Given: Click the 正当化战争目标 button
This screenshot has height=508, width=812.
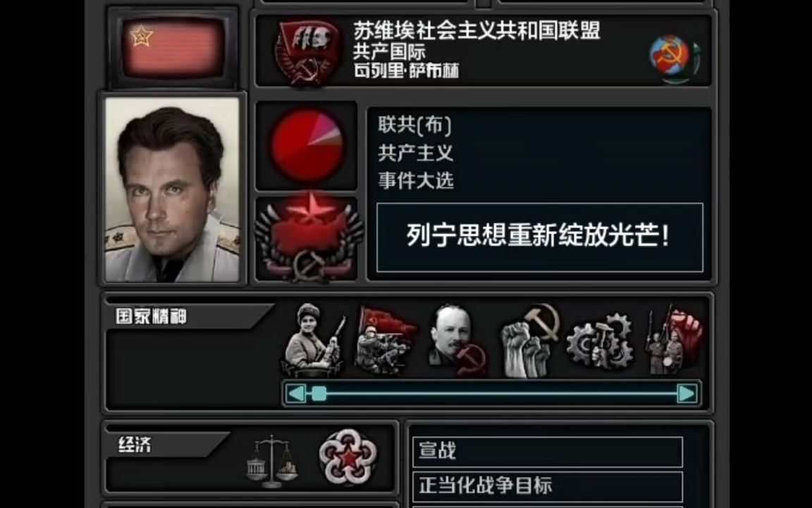Looking at the screenshot, I should [x=548, y=486].
